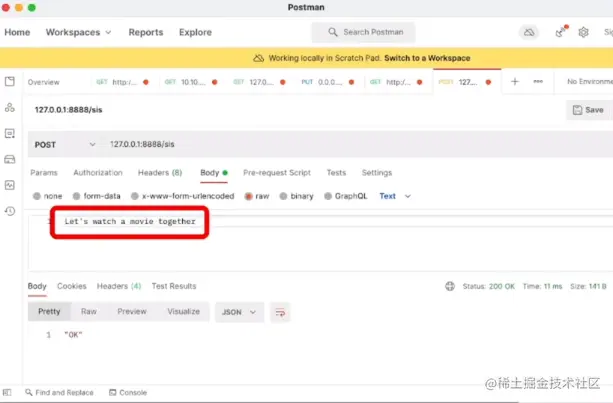Screen dimensions: 613x403
Task: Click the network globe icon in response
Action: [450, 286]
